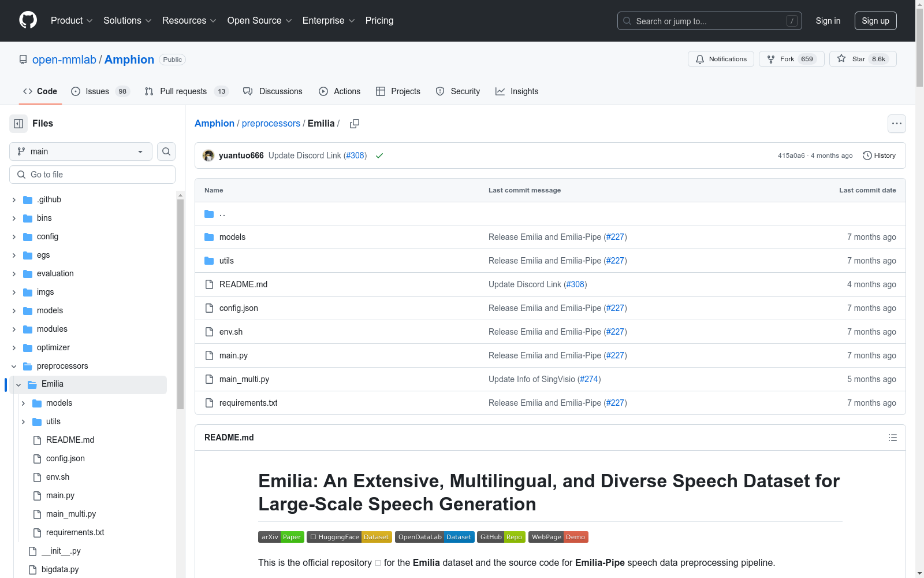Collapse the Emilia folder in tree
Screen dimensions: 924x578
[18, 385]
